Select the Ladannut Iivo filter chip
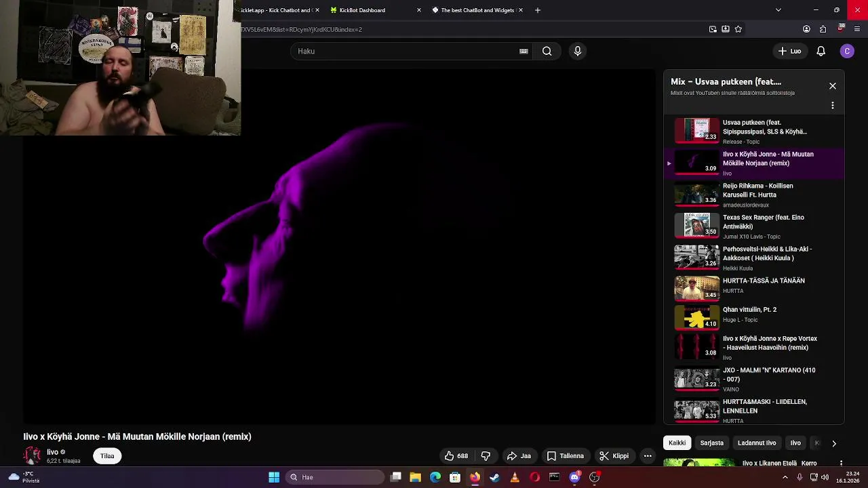Image resolution: width=868 pixels, height=488 pixels. [x=757, y=443]
